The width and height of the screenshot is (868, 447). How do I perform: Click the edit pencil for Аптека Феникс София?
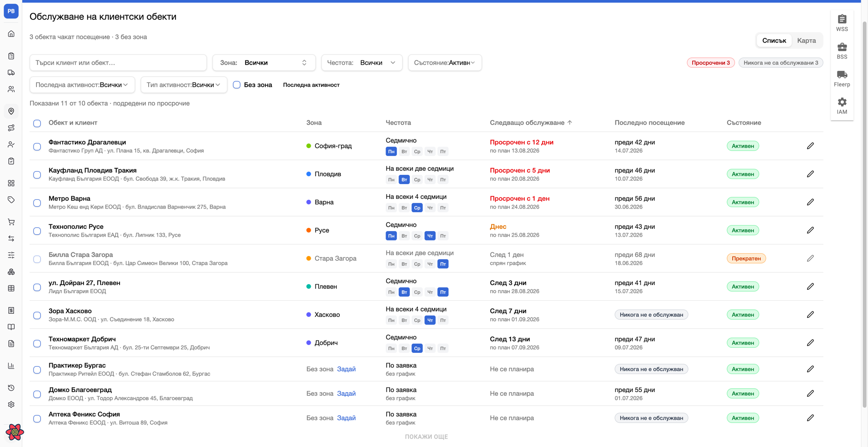tap(810, 418)
